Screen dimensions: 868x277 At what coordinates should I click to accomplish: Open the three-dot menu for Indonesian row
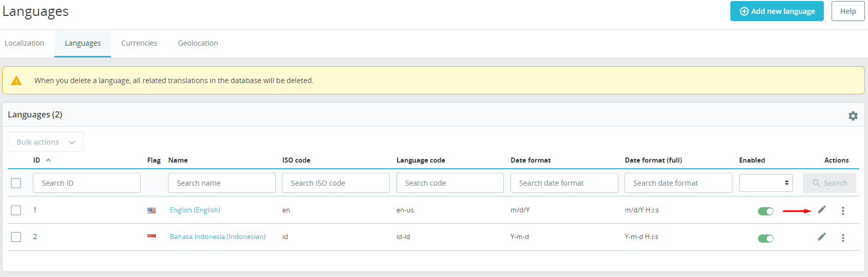[x=843, y=238]
